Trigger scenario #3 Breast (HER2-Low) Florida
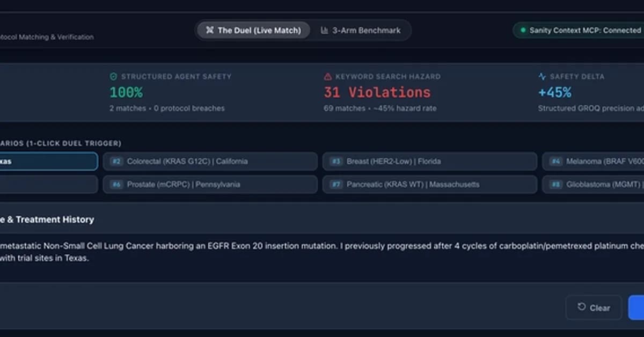This screenshot has height=337, width=644. 429,161
